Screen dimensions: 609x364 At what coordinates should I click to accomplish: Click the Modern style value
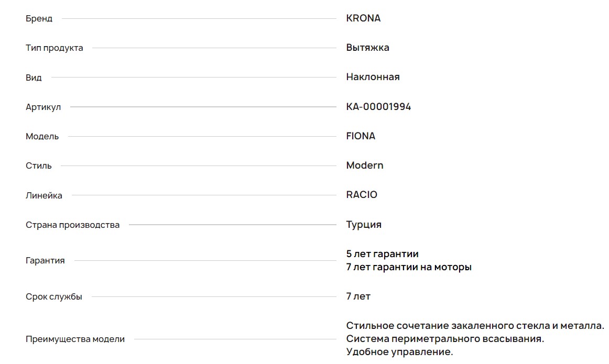pos(365,166)
